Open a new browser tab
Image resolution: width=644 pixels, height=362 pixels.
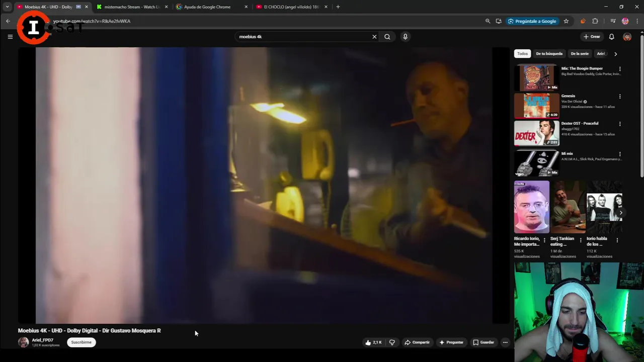pos(338,7)
